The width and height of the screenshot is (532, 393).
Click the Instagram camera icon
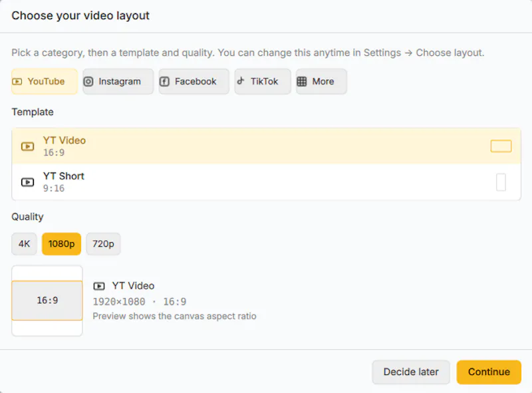click(88, 81)
